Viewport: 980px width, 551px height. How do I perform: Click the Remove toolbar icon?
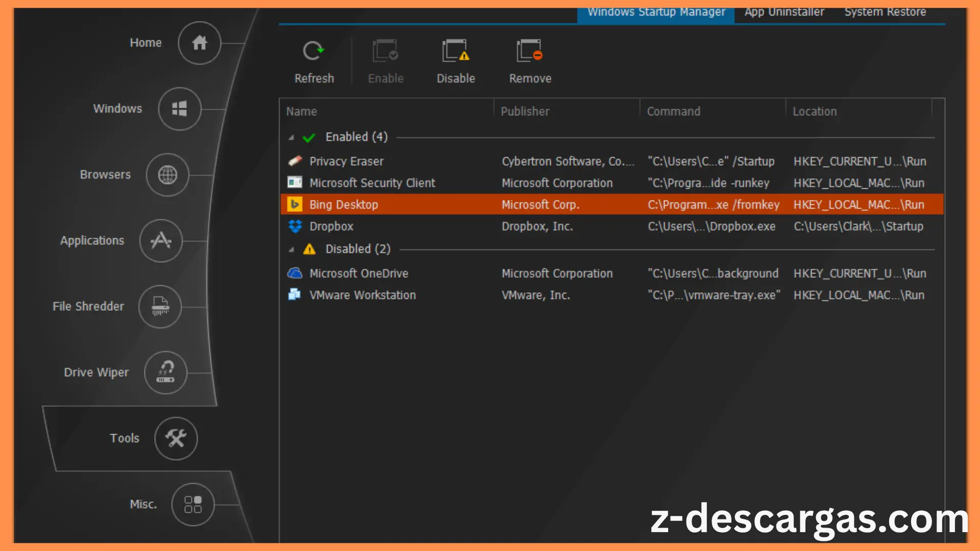(529, 51)
